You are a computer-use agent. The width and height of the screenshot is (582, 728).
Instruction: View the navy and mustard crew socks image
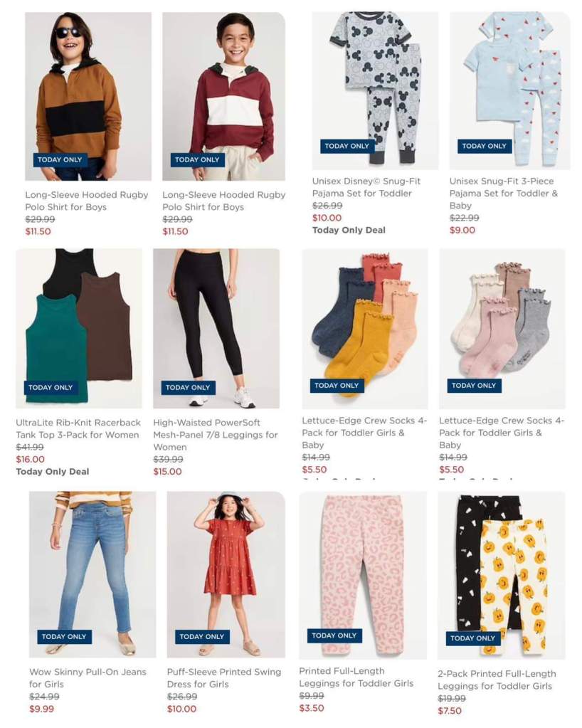coord(365,329)
